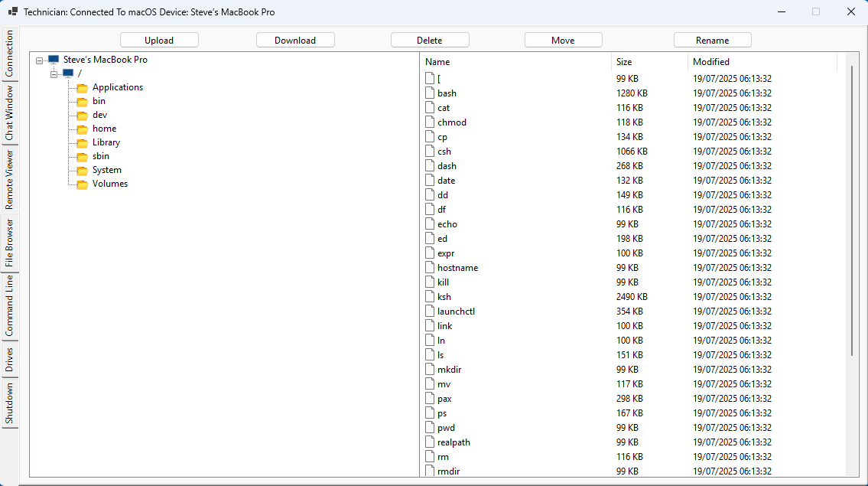Click the Move button
The height and width of the screenshot is (486, 868).
click(x=563, y=40)
